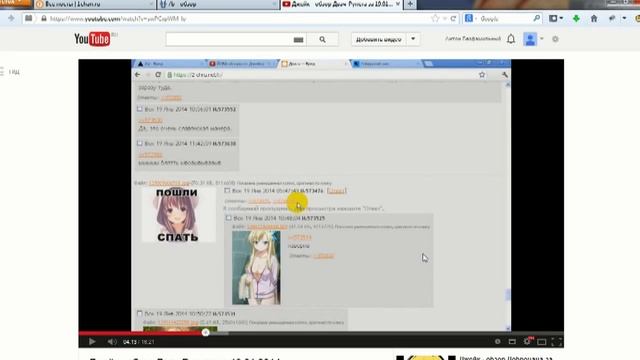Image resolution: width=640 pixels, height=360 pixels.
Task: Switch to the first Firefox tab
Action: coord(94,4)
